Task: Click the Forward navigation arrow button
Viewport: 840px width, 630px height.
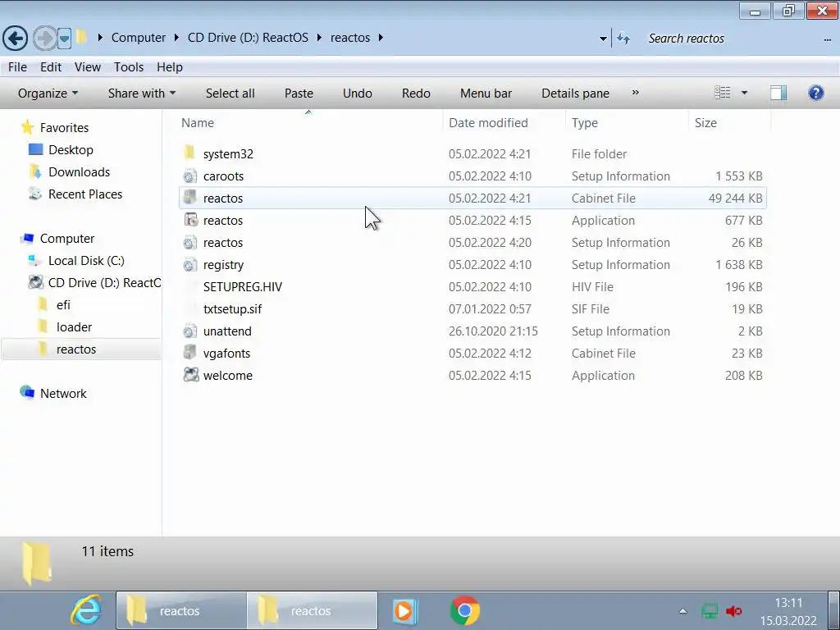Action: 45,38
